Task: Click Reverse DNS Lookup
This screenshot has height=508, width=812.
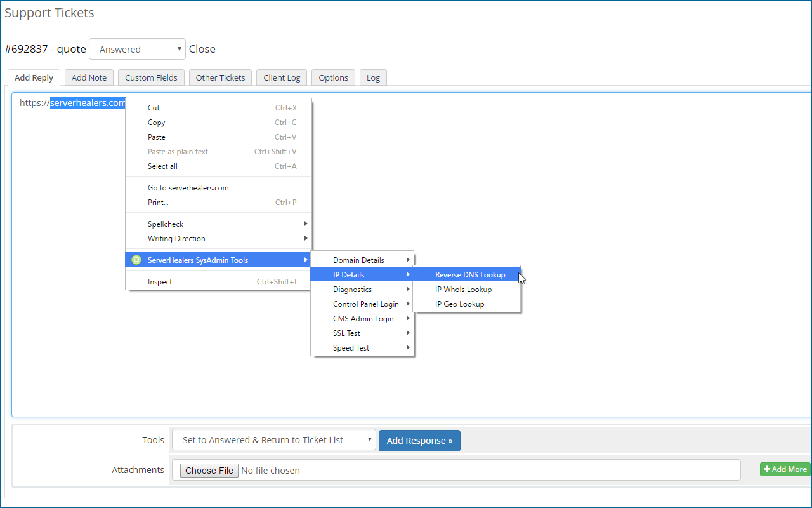Action: [467, 275]
